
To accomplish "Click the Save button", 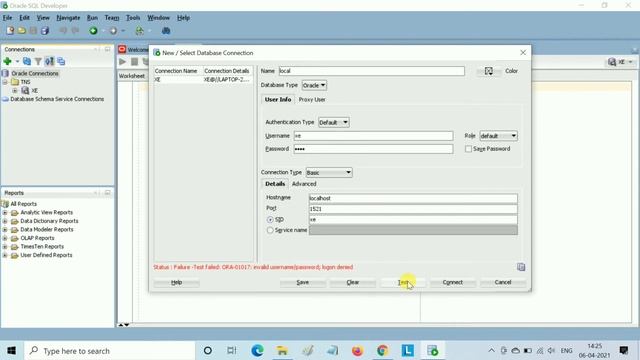I will click(x=302, y=282).
